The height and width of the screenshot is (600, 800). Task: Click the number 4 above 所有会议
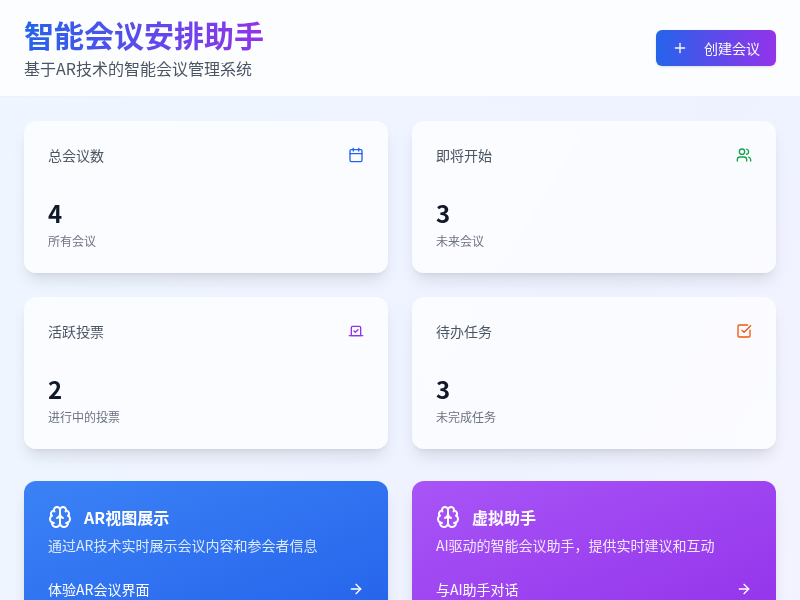pos(55,214)
